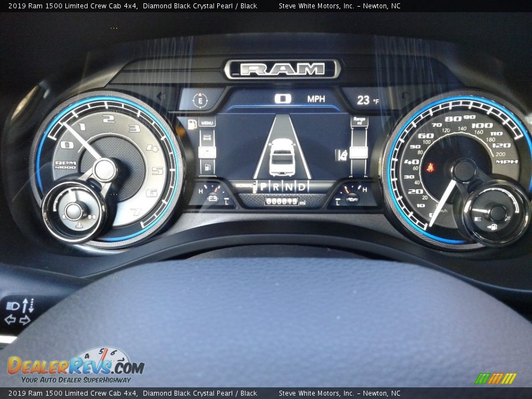Click the compass heading E icon

[x=200, y=100]
